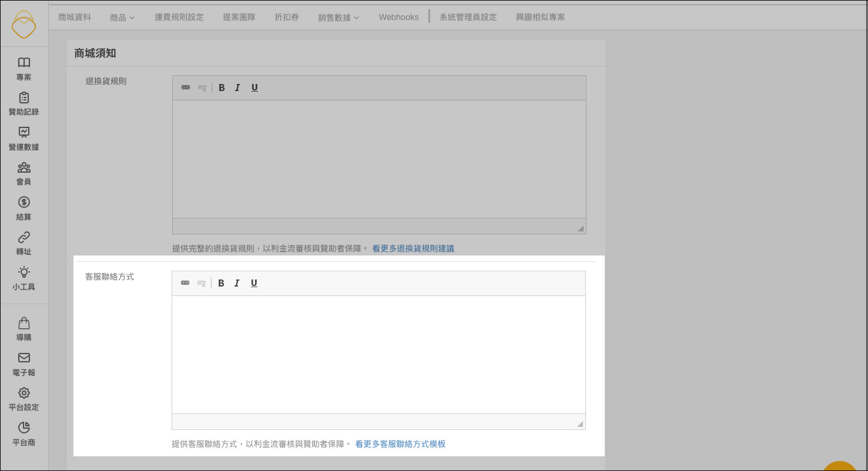The image size is (868, 471).
Task: Expand the 銷售數據 dropdown menu
Action: pos(339,18)
